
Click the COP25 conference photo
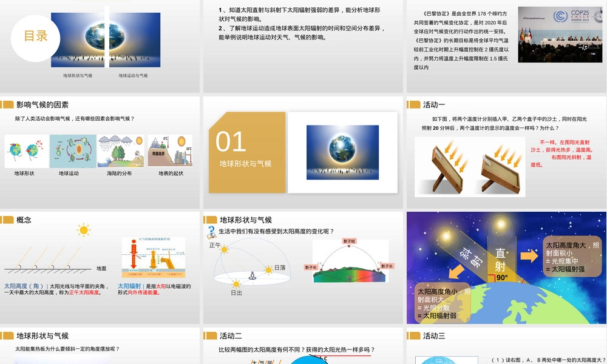(560, 35)
